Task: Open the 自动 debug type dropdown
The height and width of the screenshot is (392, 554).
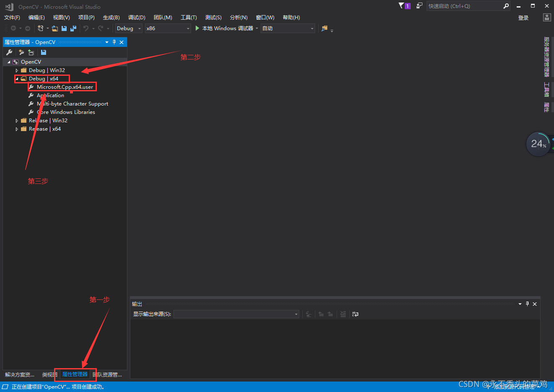Action: pyautogui.click(x=288, y=28)
